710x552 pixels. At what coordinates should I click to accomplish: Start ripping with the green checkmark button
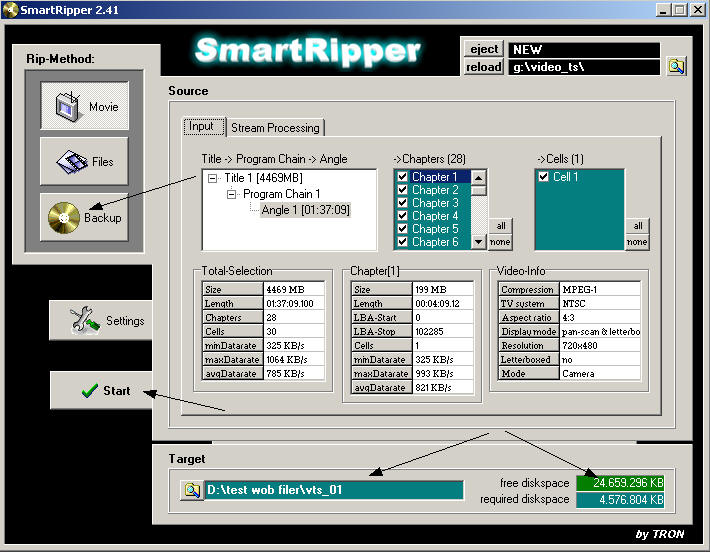point(101,390)
